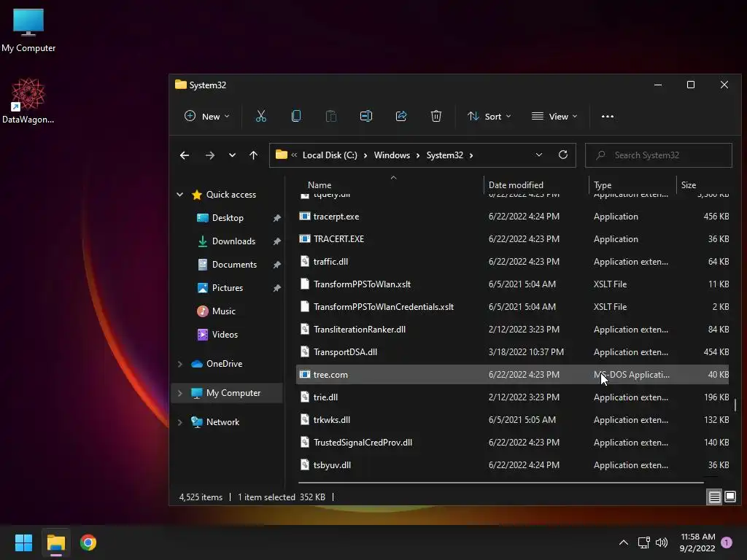Select trie.dll file
The height and width of the screenshot is (560, 747).
(x=513, y=397)
